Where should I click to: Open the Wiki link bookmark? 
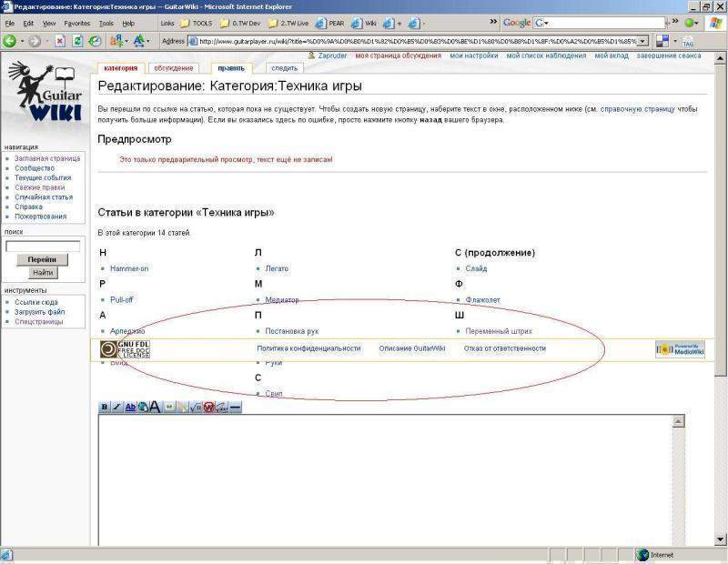pos(364,24)
